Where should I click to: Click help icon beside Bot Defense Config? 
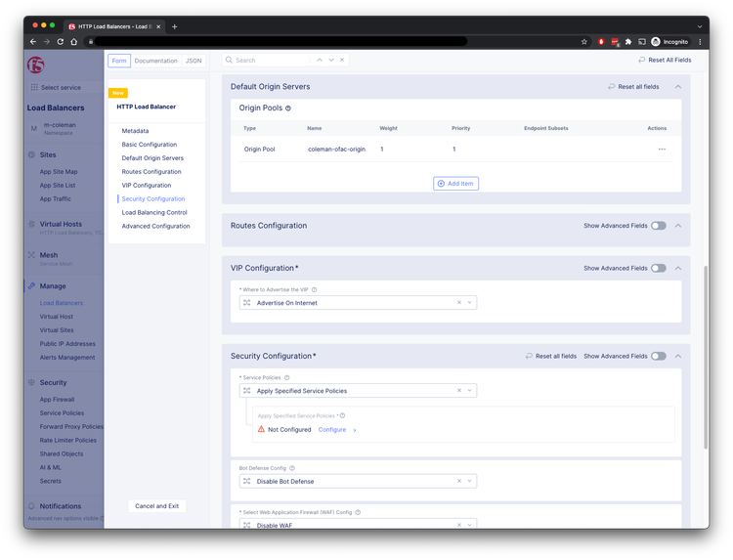[x=292, y=468]
